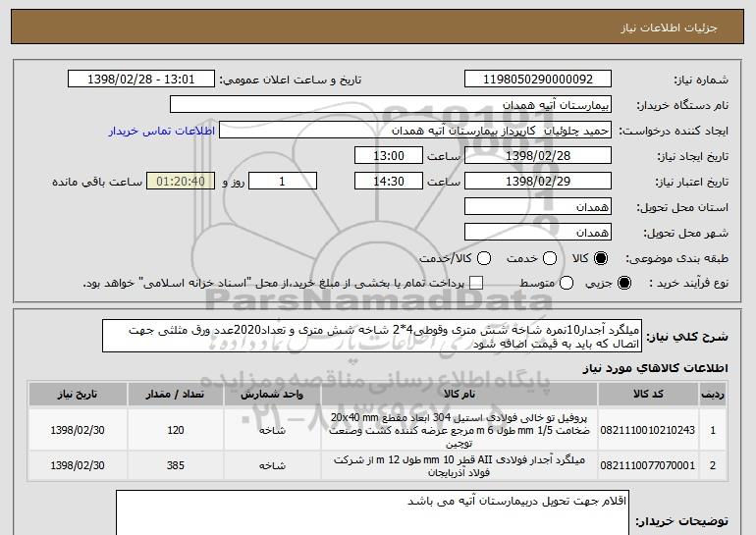
Task: Click the نام کالا column header
Action: click(x=459, y=395)
